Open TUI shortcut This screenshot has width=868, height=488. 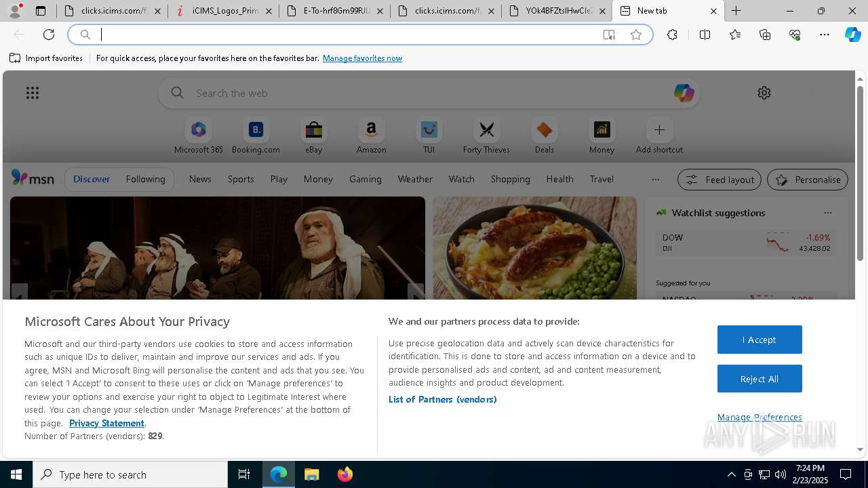[x=429, y=136]
